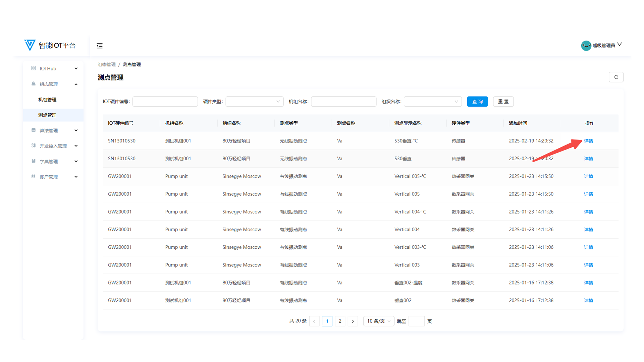Click the IOT硬件编号 input field
644x362 pixels.
click(165, 102)
